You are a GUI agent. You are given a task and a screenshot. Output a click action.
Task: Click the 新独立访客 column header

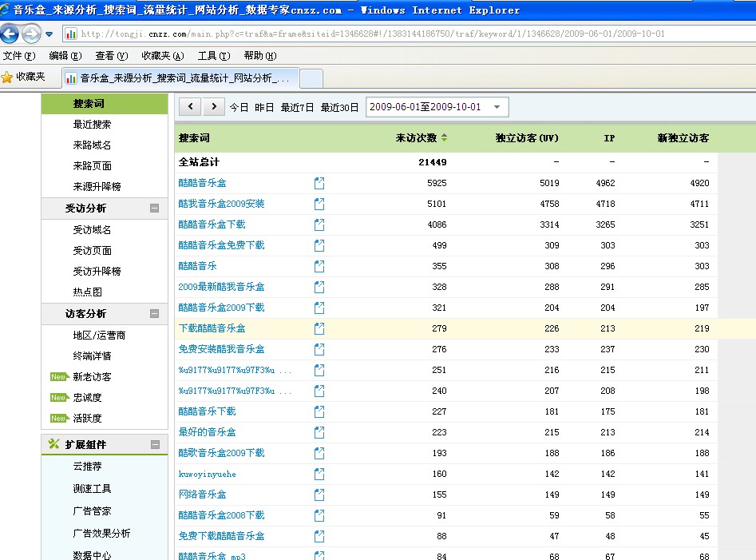point(683,138)
